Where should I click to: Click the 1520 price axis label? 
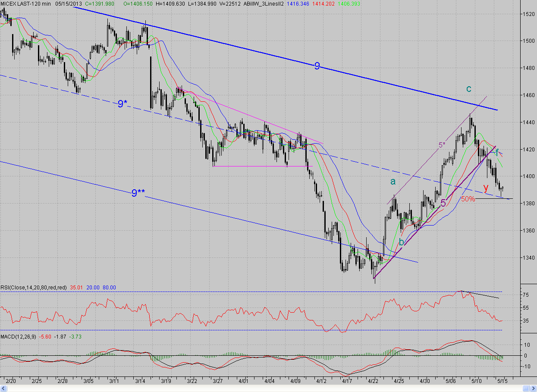(529, 14)
